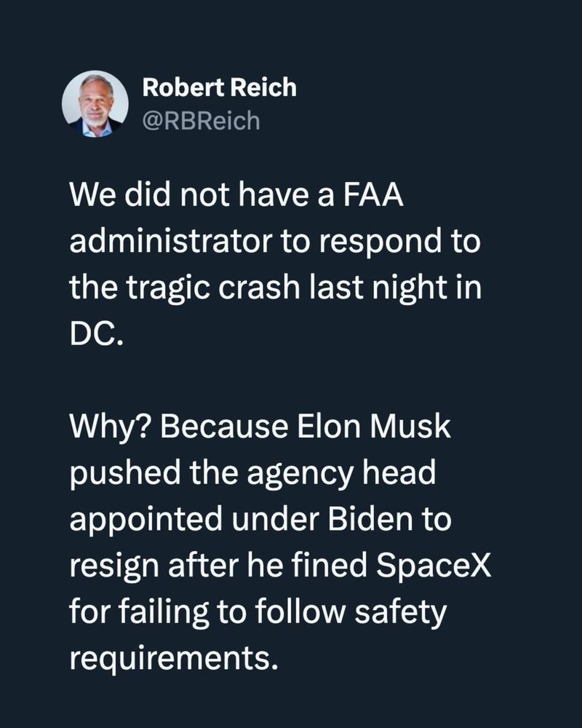Click the word "administrator" in the tweet
Screen dimensions: 582x728
pos(171,241)
